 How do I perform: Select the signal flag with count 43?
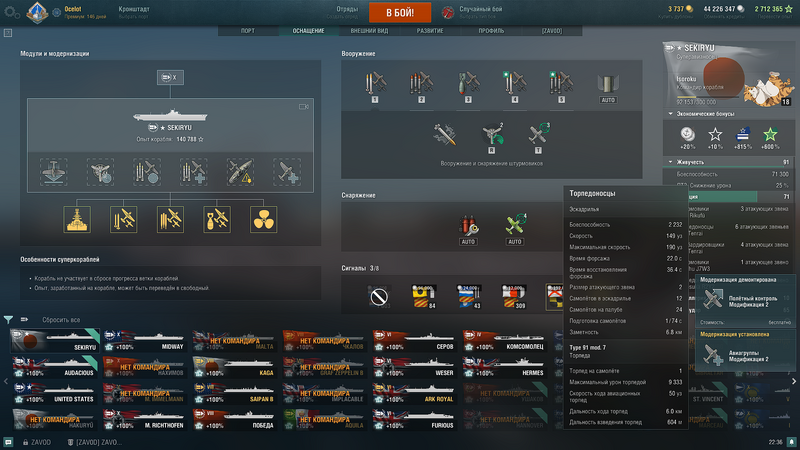(x=469, y=296)
